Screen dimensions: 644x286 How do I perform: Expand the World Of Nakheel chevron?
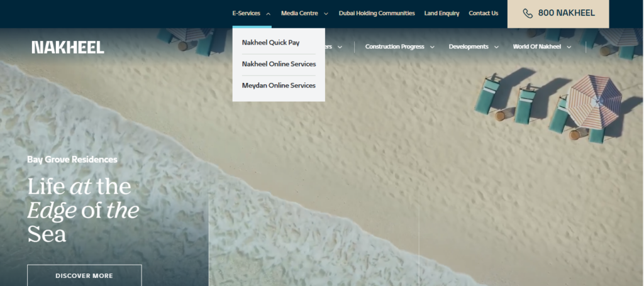569,47
